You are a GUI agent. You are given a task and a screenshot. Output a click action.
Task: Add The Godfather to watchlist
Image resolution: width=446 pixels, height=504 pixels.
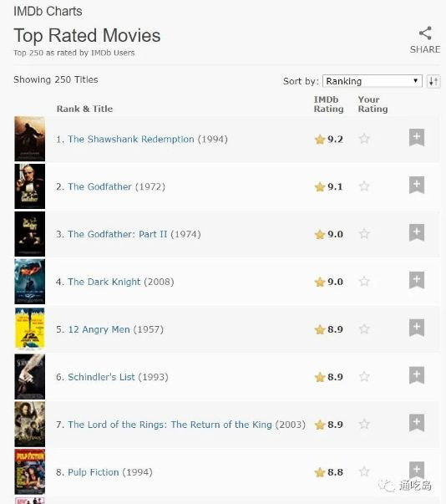click(417, 186)
